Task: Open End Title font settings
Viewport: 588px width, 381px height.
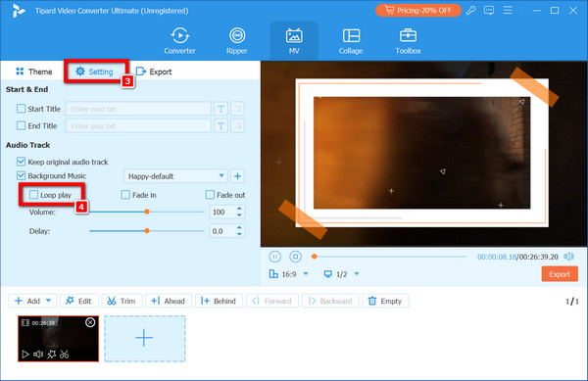Action: (220, 125)
